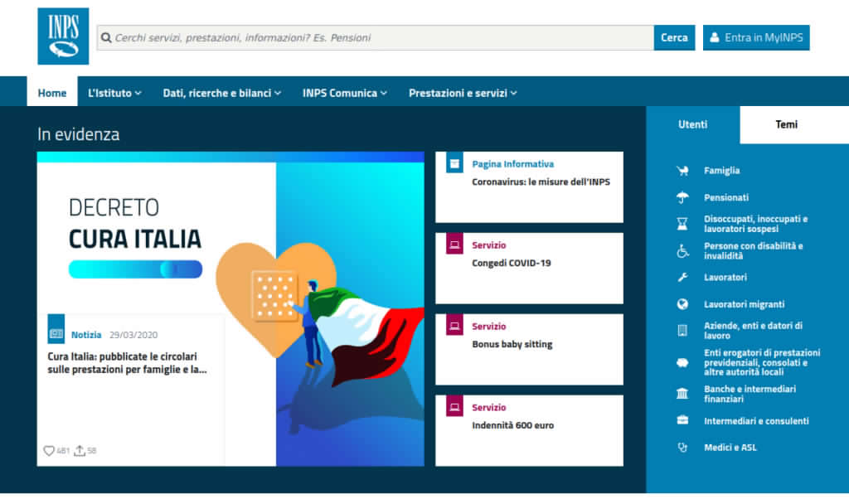
Task: Click Entra in MyINPS button
Action: (x=756, y=37)
